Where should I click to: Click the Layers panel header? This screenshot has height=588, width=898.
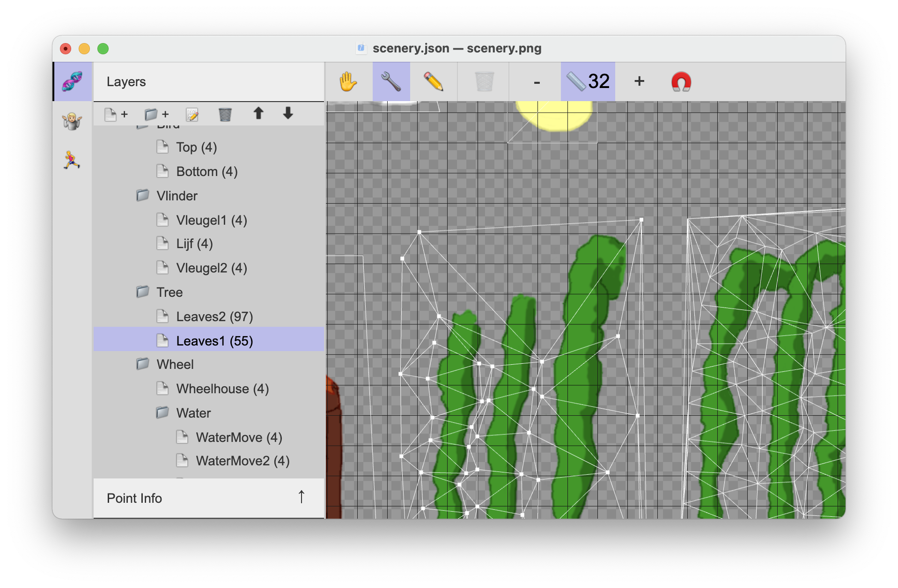pos(209,81)
